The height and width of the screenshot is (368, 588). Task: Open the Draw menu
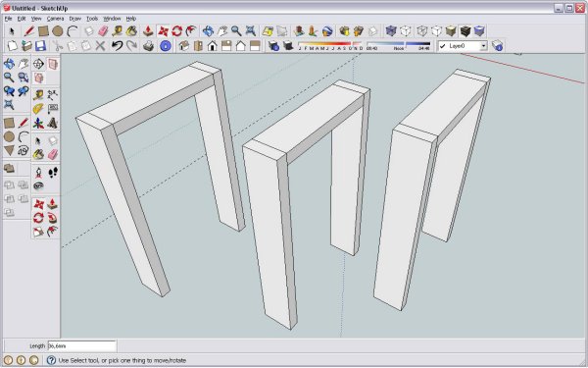(75, 19)
